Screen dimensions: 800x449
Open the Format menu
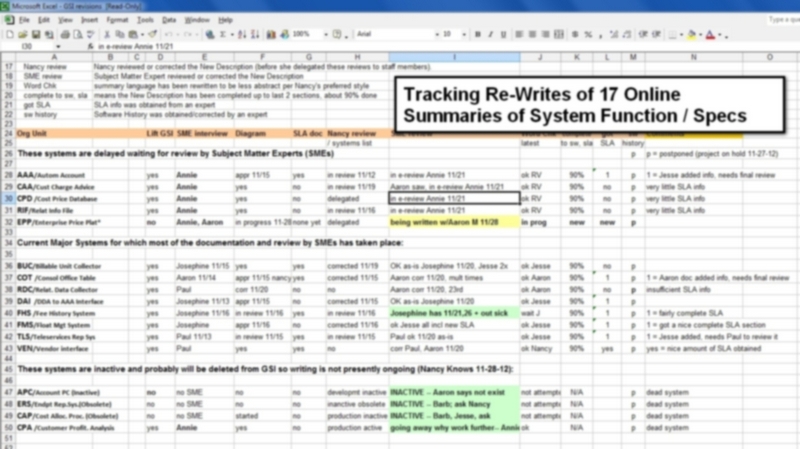(118, 19)
